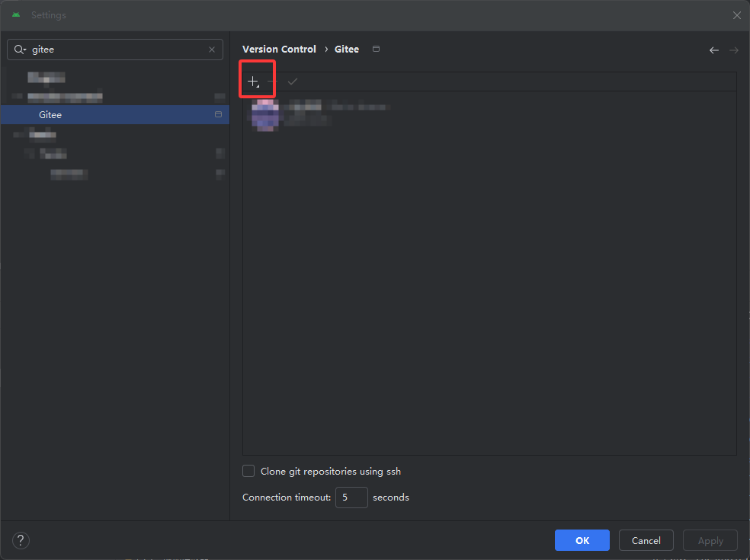Clear the gitee search query with the X

coord(211,49)
